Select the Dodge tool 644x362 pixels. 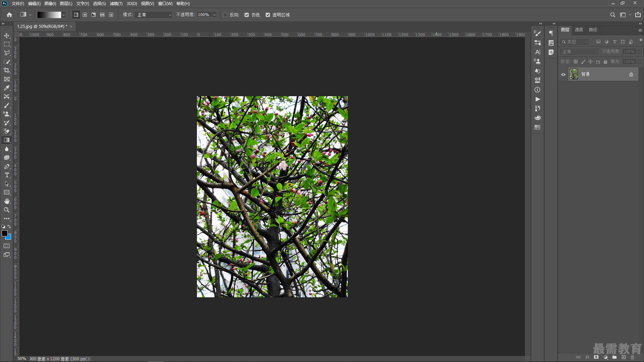pyautogui.click(x=7, y=158)
